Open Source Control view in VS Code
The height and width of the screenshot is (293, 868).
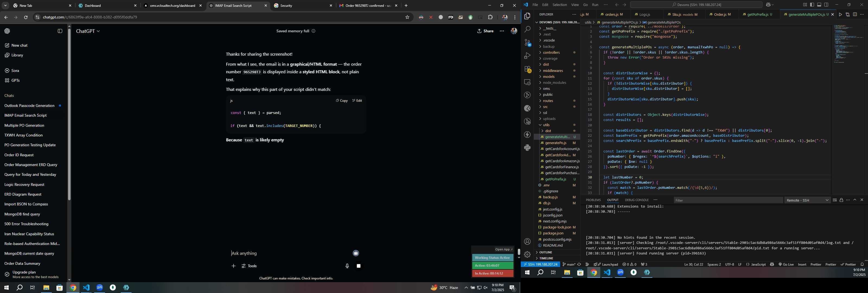point(527,43)
